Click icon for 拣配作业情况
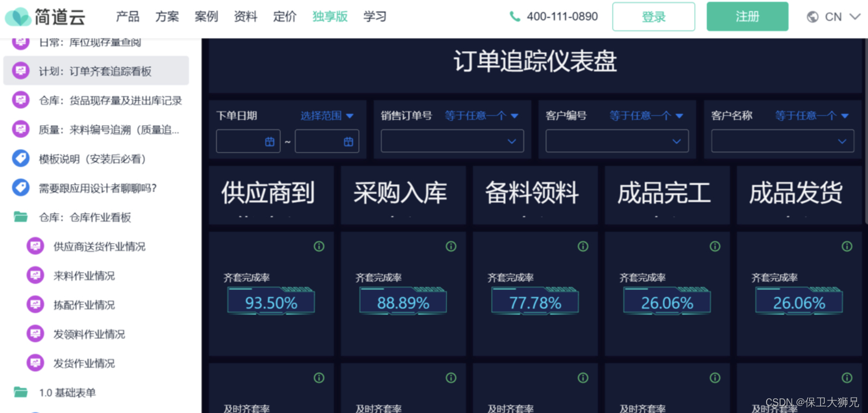Screen dimensions: 868x413 click(35, 305)
